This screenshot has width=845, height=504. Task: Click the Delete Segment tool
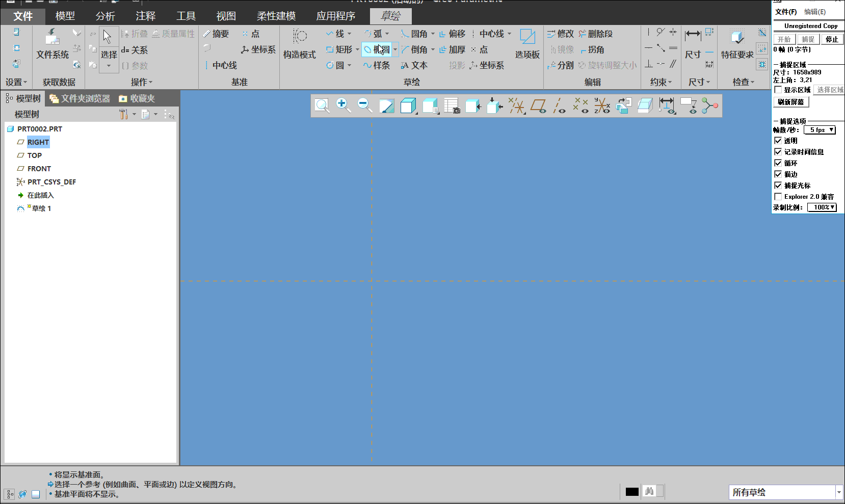595,34
